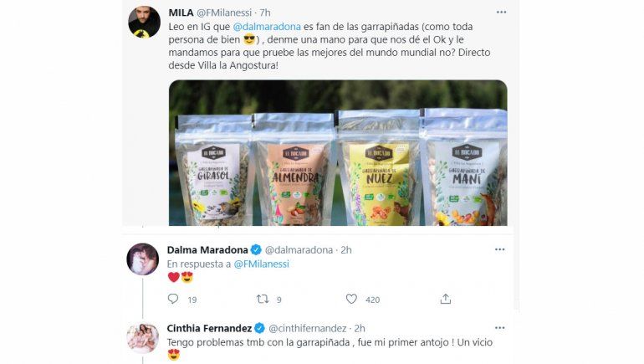The width and height of the screenshot is (644, 364).
Task: Open Cinthia Fernandez's profile avatar
Action: [143, 337]
